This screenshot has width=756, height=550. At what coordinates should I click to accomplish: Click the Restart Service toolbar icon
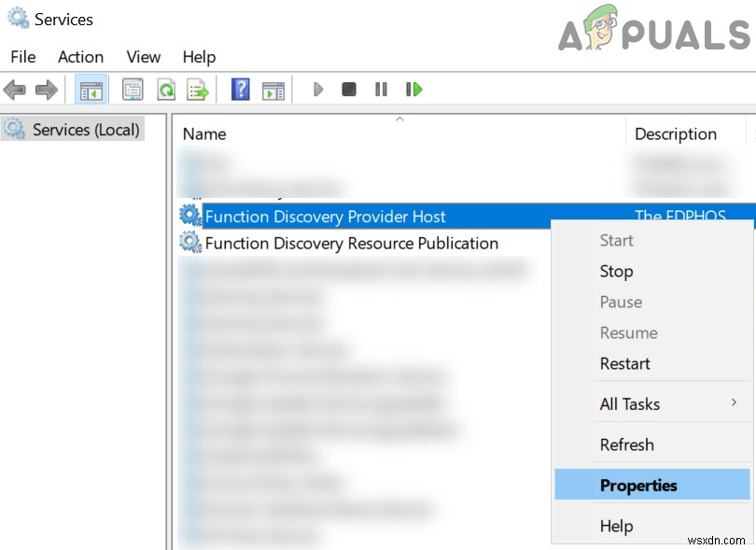click(x=413, y=90)
